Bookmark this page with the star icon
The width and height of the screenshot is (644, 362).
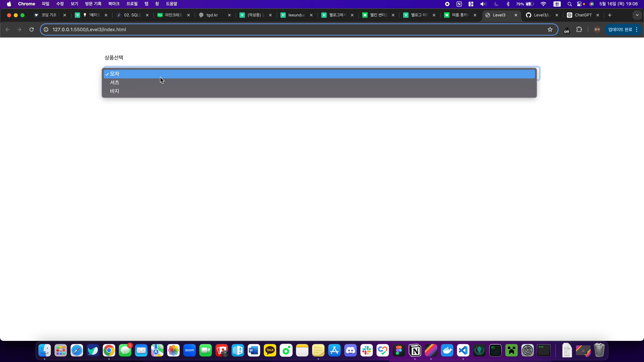(x=550, y=29)
